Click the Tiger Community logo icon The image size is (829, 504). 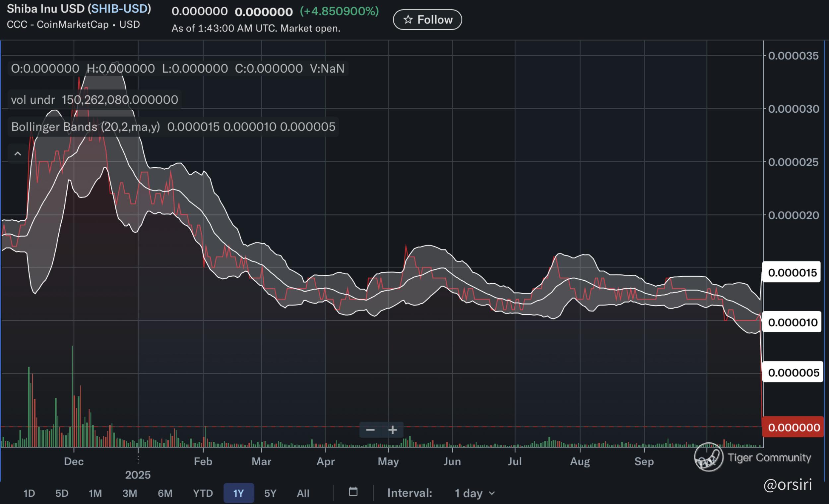point(709,457)
